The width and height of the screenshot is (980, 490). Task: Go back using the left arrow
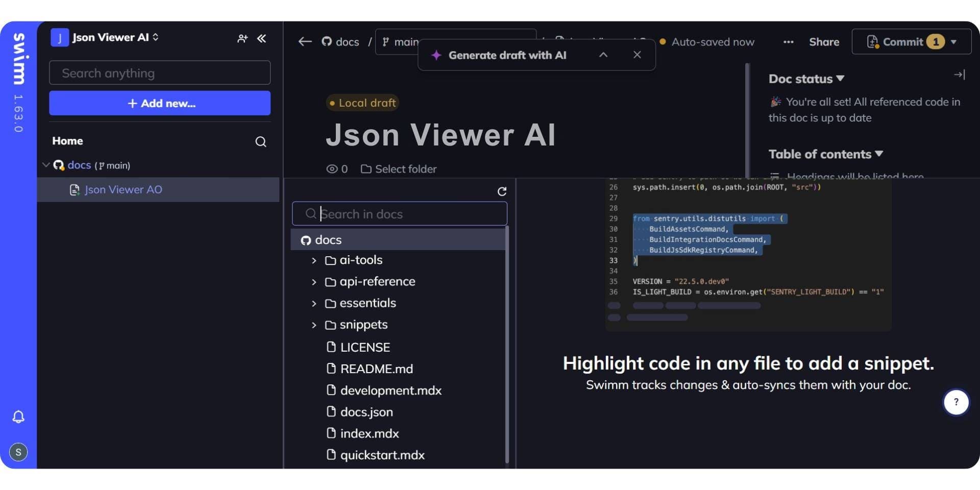pos(305,42)
